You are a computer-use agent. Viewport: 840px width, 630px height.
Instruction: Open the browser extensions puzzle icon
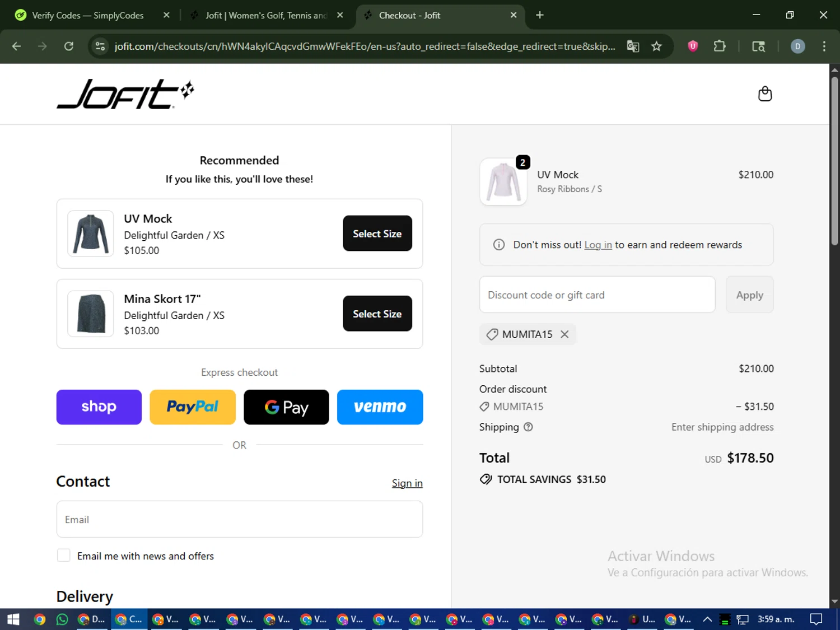pos(720,46)
